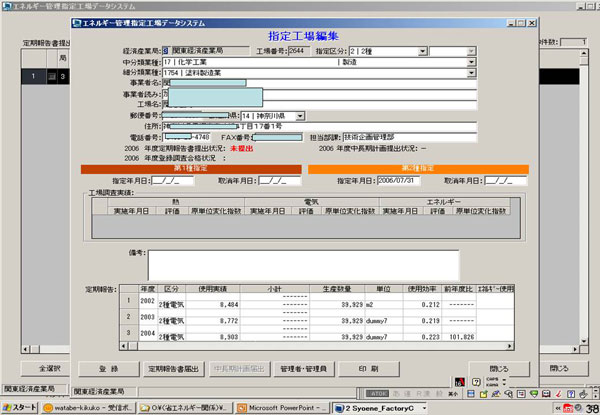Click the dark orange 第1種指定 header bar
The width and height of the screenshot is (600, 415).
click(191, 169)
